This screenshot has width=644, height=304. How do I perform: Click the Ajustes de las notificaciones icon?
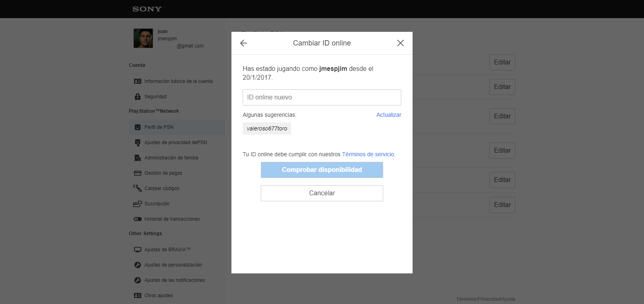click(x=138, y=280)
